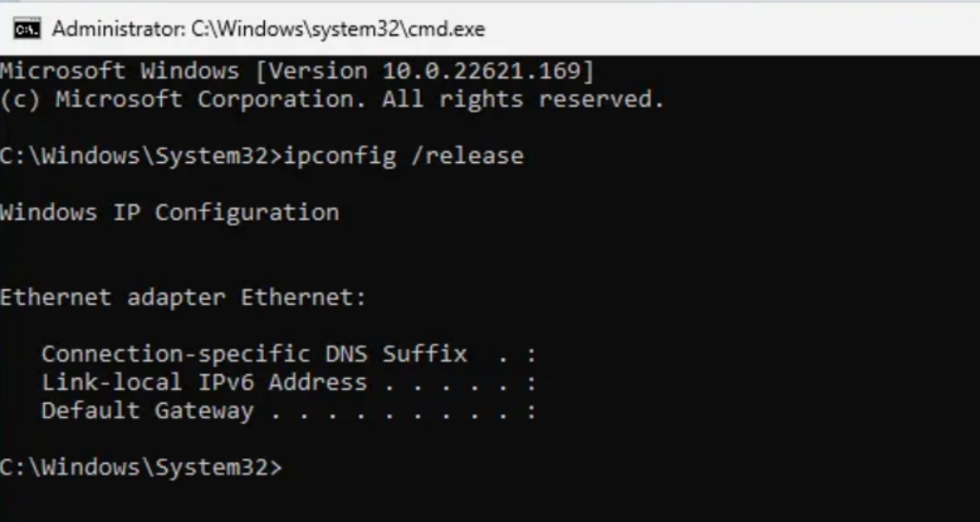Click the Windows IP Configuration heading
980x522 pixels.
pos(169,212)
